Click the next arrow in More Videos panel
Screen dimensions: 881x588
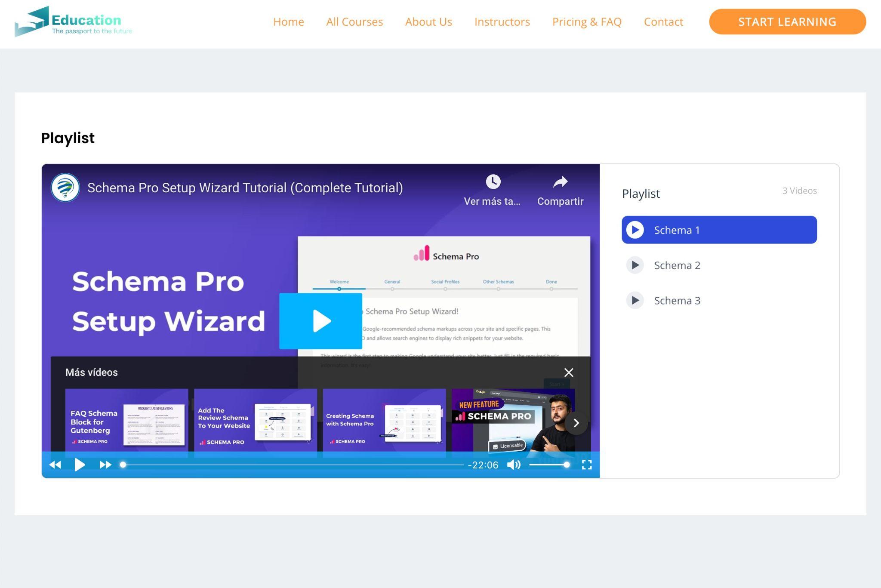[576, 423]
